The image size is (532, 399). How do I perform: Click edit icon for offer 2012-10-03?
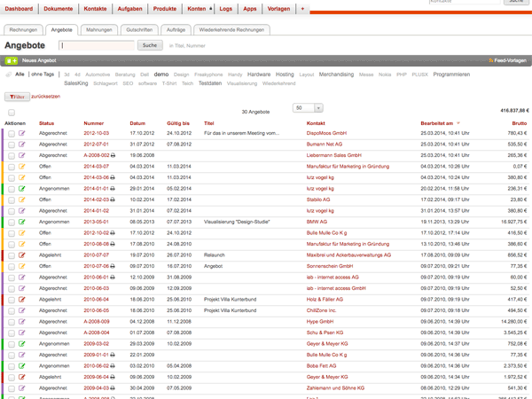21,133
